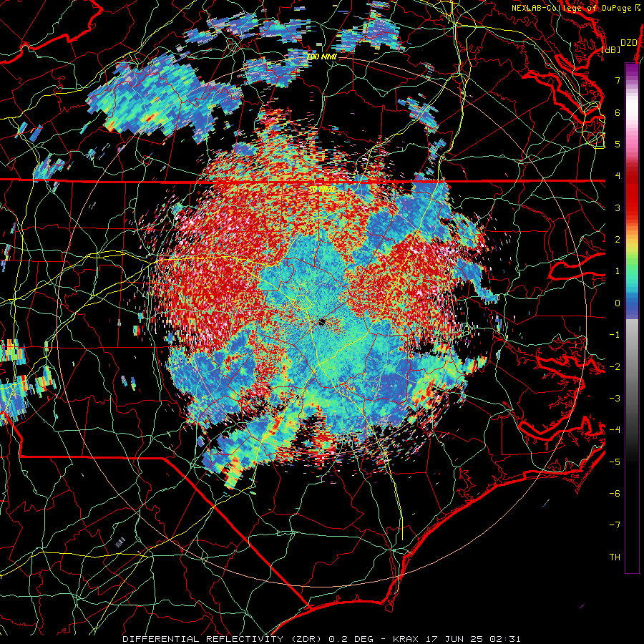Viewport: 644px width, 644px height.
Task: Click the -6 legend value
Action: 615,493
